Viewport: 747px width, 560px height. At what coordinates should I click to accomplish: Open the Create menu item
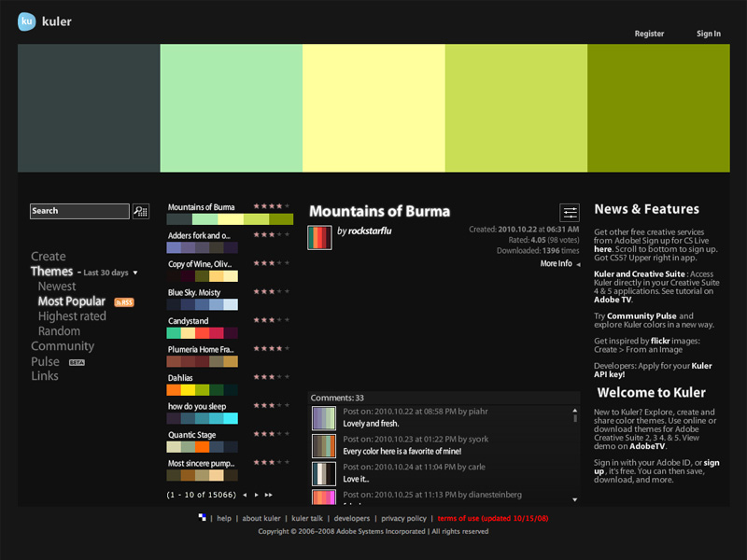[x=49, y=256]
